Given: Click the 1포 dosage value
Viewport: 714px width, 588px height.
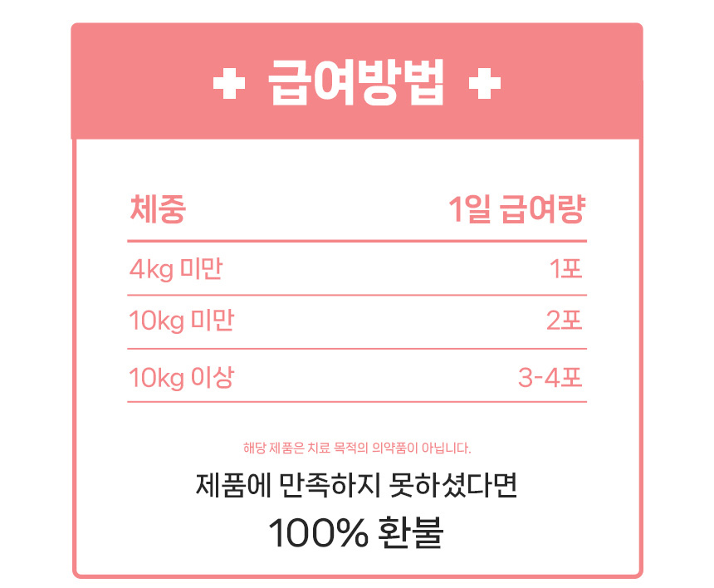Looking at the screenshot, I should [567, 269].
